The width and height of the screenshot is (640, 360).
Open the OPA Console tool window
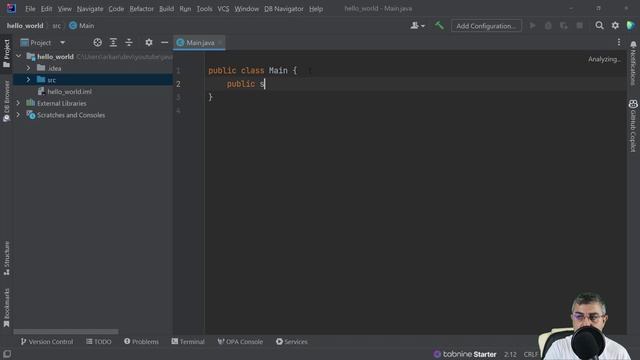[x=240, y=342]
